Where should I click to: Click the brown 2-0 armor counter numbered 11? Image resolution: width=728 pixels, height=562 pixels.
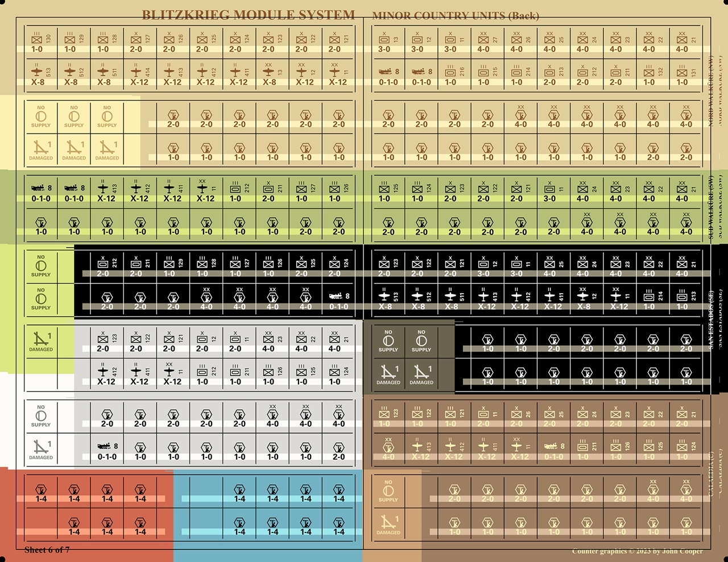pos(487,418)
